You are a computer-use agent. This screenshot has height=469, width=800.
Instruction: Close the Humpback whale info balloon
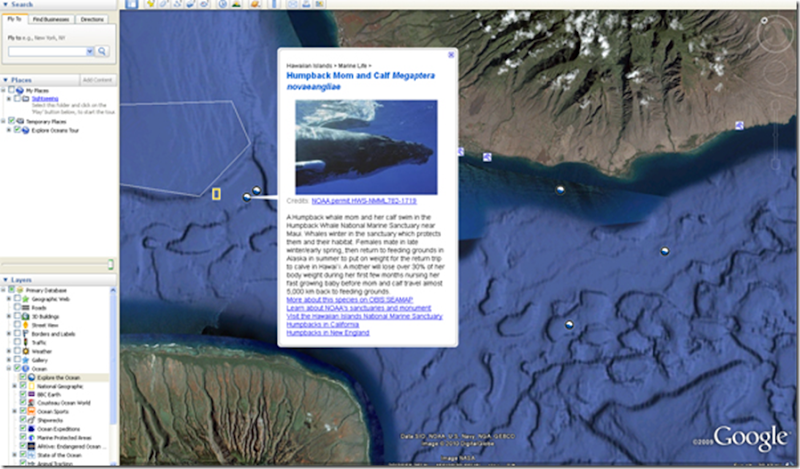tap(451, 55)
